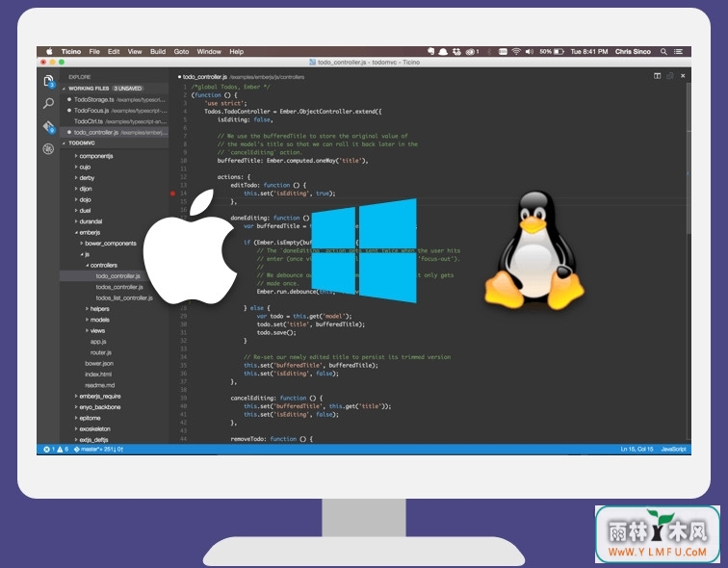Image resolution: width=728 pixels, height=568 pixels.
Task: Open bower.json in the file tree
Action: click(x=99, y=363)
